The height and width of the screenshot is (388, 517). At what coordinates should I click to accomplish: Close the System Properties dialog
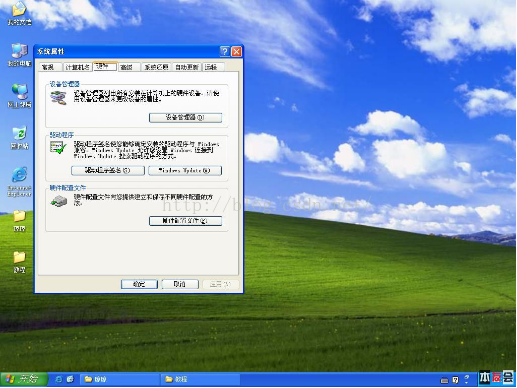(x=236, y=51)
